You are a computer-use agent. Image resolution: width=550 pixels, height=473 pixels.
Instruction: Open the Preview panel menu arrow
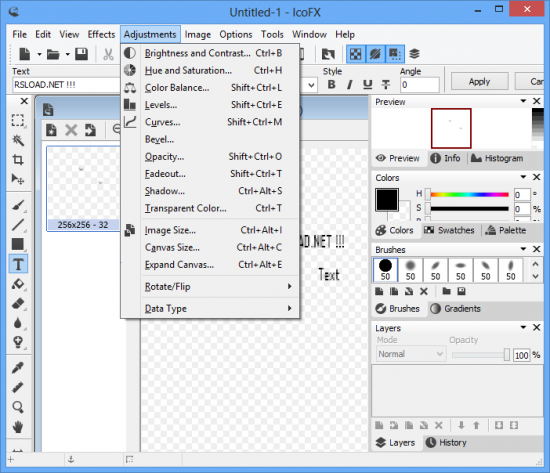tap(523, 101)
